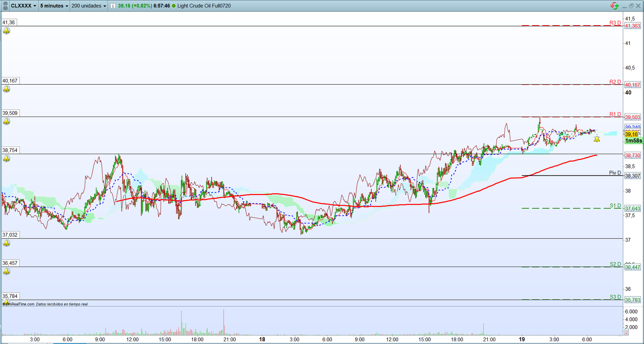The height and width of the screenshot is (344, 644).
Task: Click the alert bell under 41,36
Action: 7,31
